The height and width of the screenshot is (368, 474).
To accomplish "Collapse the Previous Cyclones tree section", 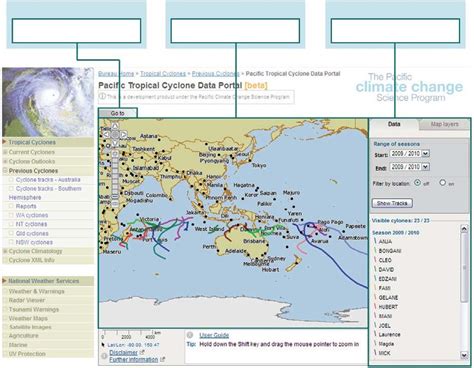I will pyautogui.click(x=5, y=170).
